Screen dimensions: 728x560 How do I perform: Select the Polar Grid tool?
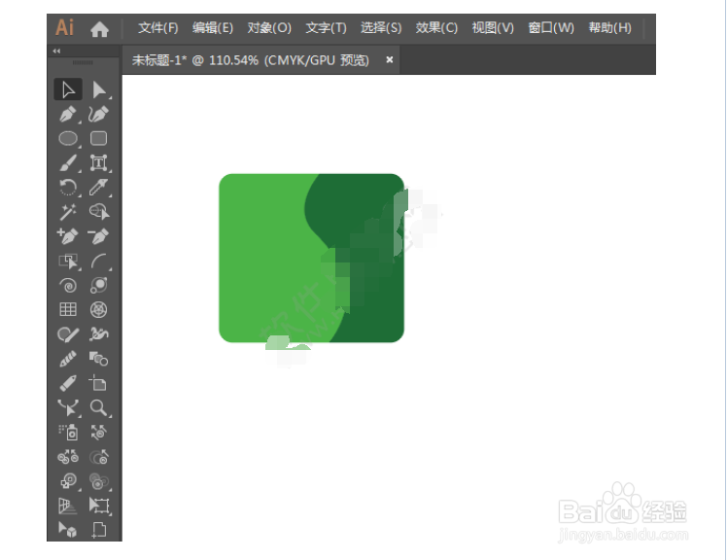[x=99, y=309]
